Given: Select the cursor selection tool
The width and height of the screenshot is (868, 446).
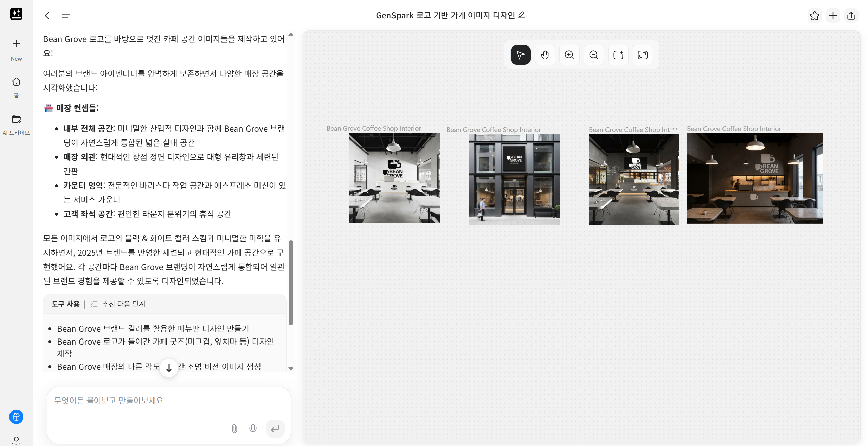Looking at the screenshot, I should tap(520, 55).
